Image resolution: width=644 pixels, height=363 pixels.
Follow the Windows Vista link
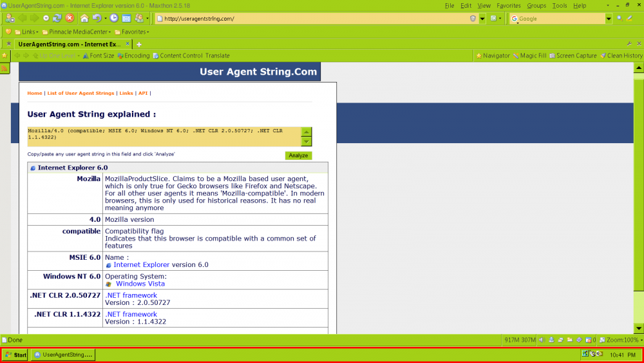pyautogui.click(x=140, y=284)
